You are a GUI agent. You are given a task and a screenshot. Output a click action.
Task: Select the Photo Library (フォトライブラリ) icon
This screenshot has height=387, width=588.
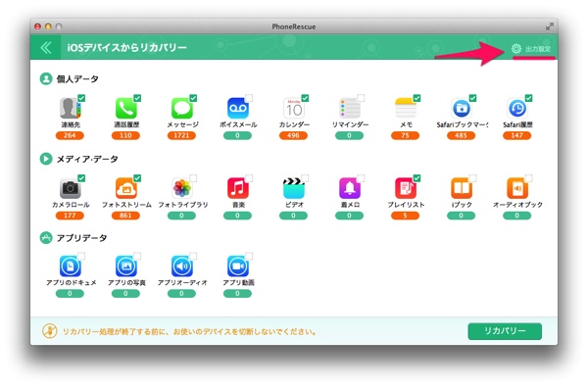click(181, 188)
